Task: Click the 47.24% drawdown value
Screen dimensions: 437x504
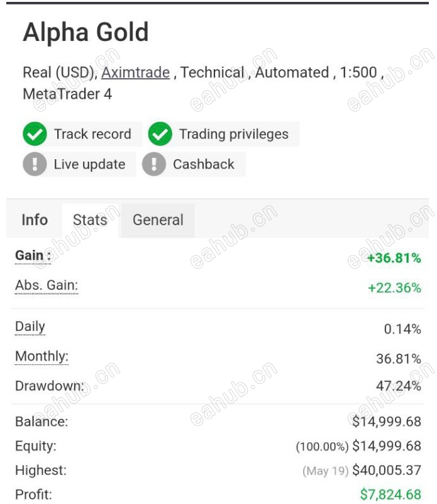Action: 399,386
